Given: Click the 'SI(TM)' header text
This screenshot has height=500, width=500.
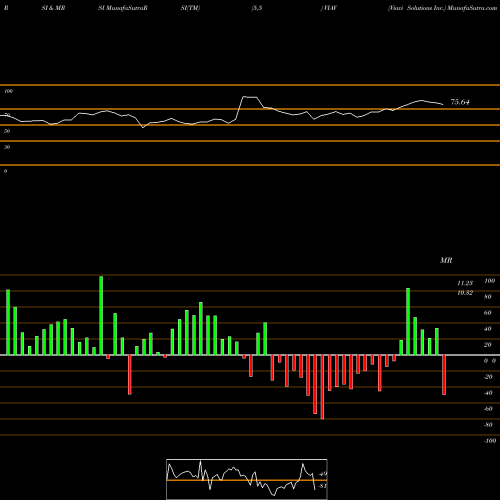Looking at the screenshot, I should (x=190, y=8).
